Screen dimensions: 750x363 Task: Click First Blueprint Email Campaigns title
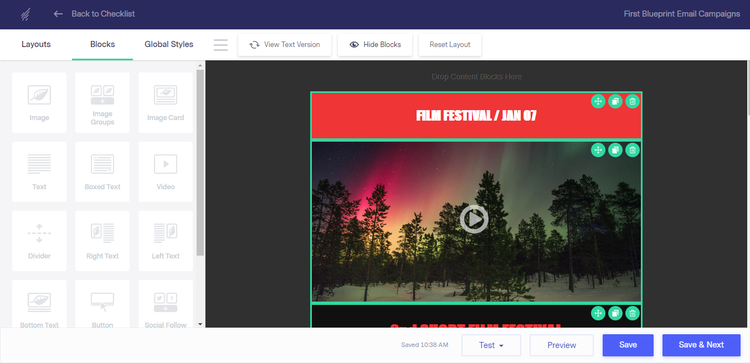(x=682, y=14)
